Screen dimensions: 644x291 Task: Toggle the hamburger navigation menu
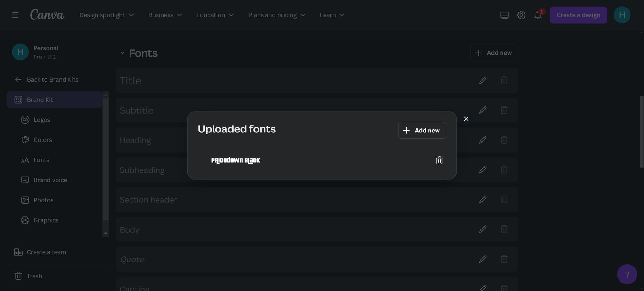pos(15,15)
